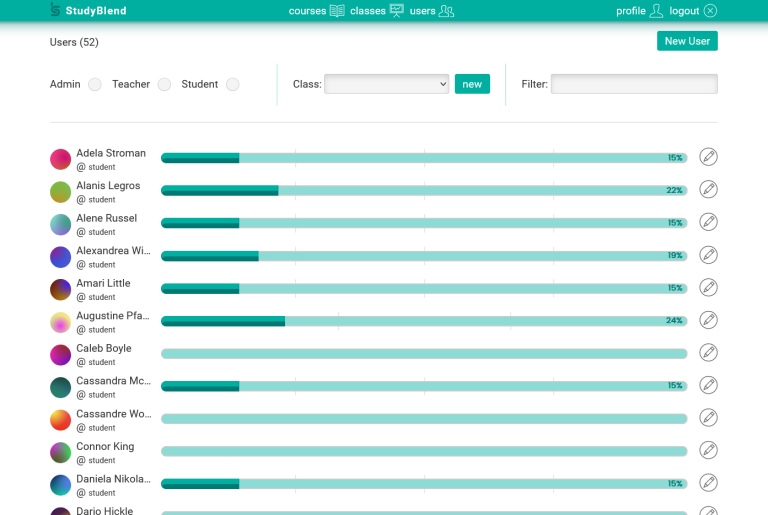Open user Cassandre Wo... name
The image size is (768, 515).
(x=114, y=414)
